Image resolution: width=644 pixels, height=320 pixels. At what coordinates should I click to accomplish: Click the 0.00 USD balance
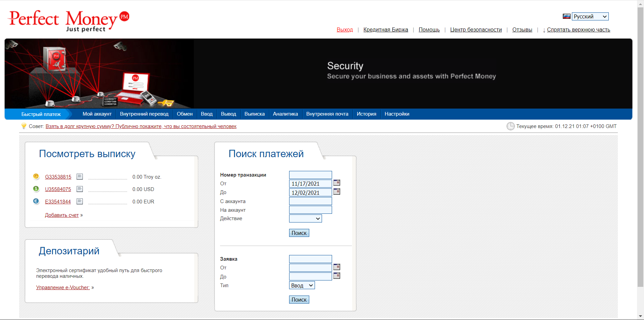[x=143, y=189]
